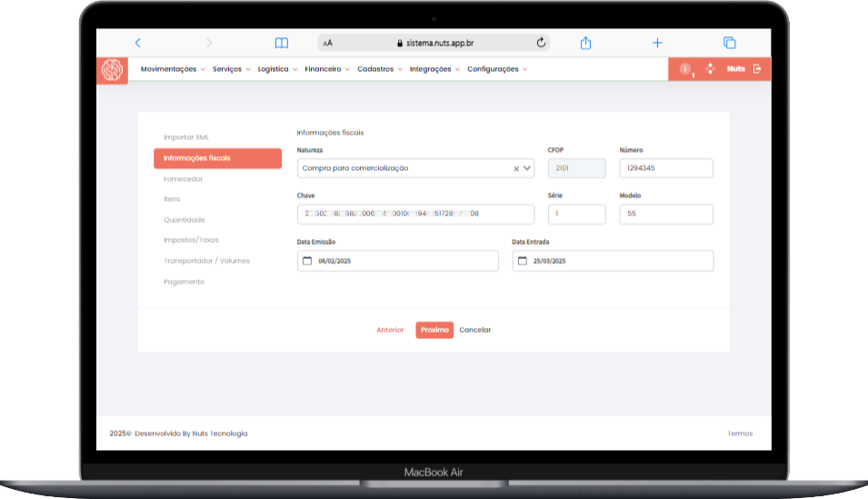Open Safari bookmarks book icon
This screenshot has height=499, width=868.
click(282, 43)
